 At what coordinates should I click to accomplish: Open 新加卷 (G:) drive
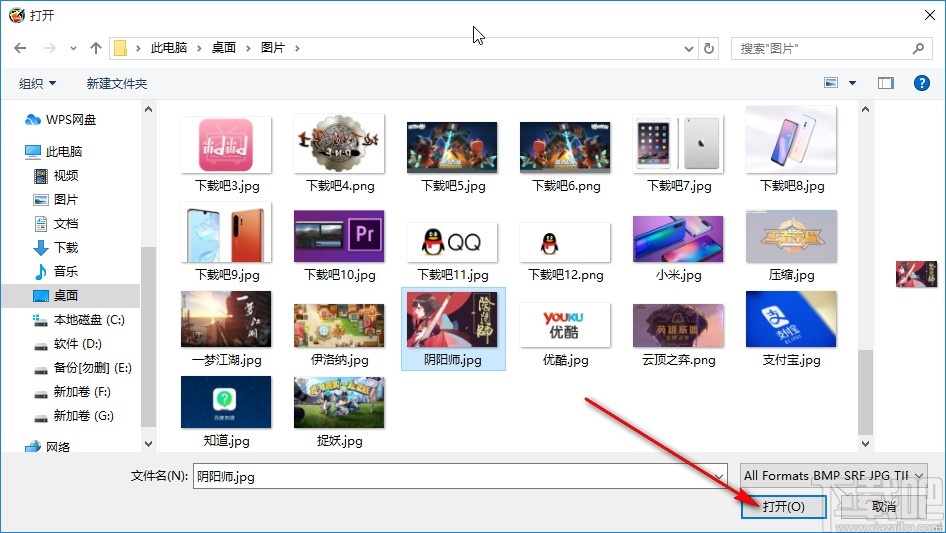pyautogui.click(x=74, y=416)
